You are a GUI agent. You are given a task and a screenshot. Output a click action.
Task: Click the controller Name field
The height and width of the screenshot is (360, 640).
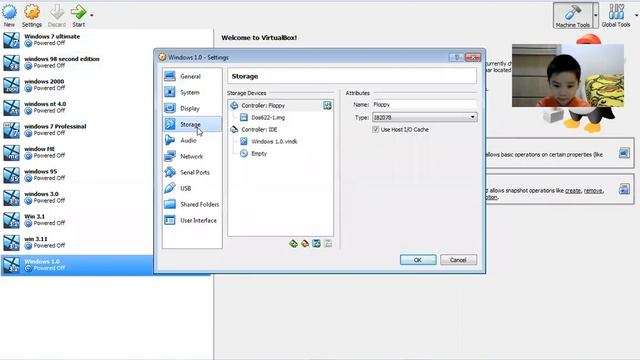(424, 104)
